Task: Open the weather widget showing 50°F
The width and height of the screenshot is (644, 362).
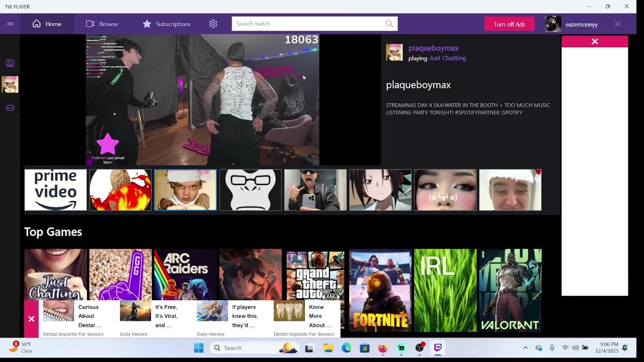Action: pos(20,347)
